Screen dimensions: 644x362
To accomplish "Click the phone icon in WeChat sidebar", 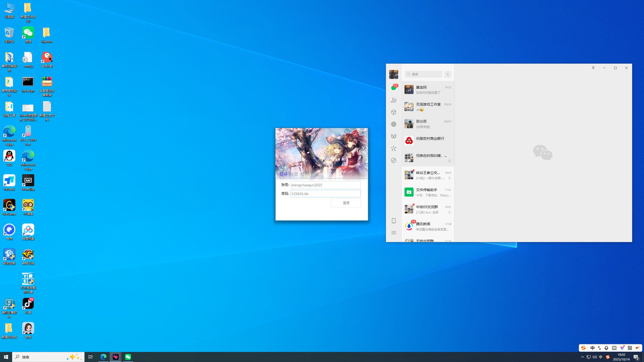I will [x=394, y=221].
